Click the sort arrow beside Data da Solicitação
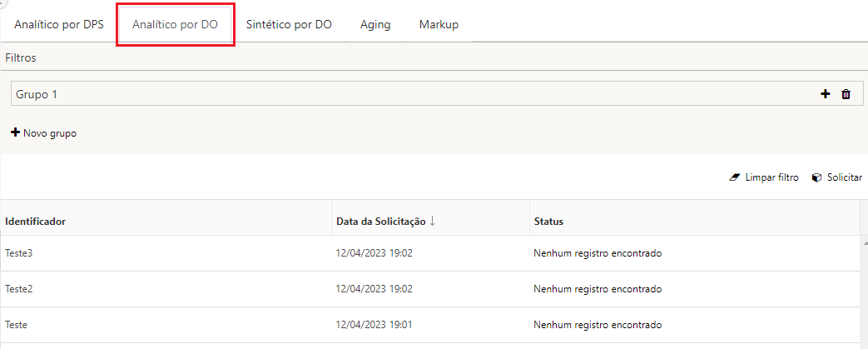Screen dimensions: 868x349 click(433, 222)
